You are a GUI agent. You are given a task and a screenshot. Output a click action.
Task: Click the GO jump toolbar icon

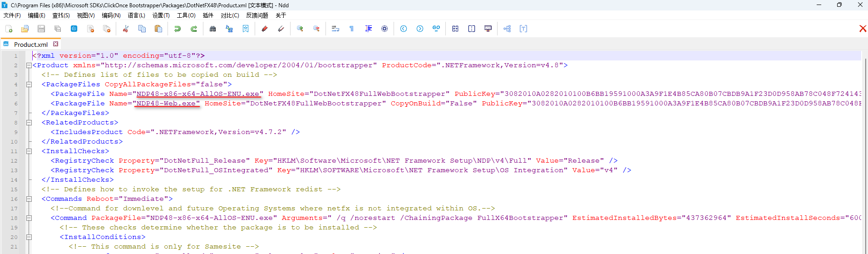pos(436,29)
